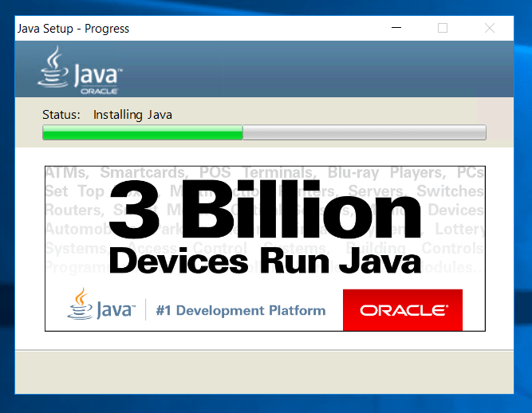
Task: Click the "3 Billion" headline text
Action: (266, 209)
